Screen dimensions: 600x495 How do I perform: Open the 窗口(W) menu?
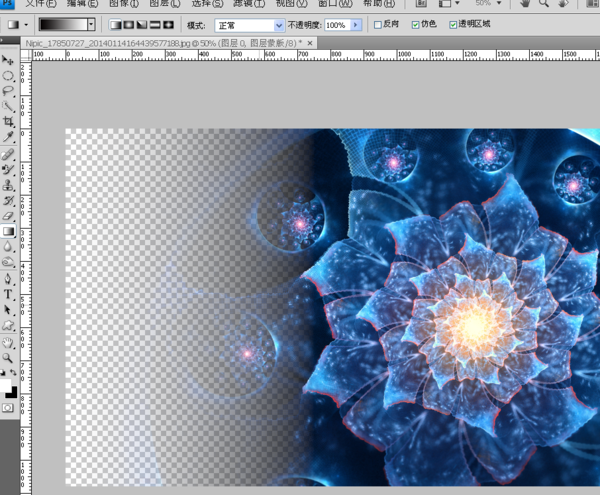pyautogui.click(x=335, y=4)
